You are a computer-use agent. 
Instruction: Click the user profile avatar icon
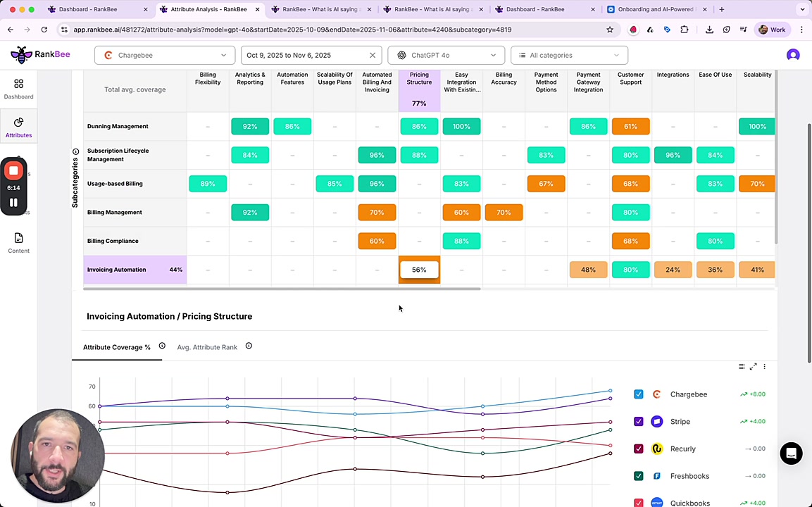click(x=793, y=56)
